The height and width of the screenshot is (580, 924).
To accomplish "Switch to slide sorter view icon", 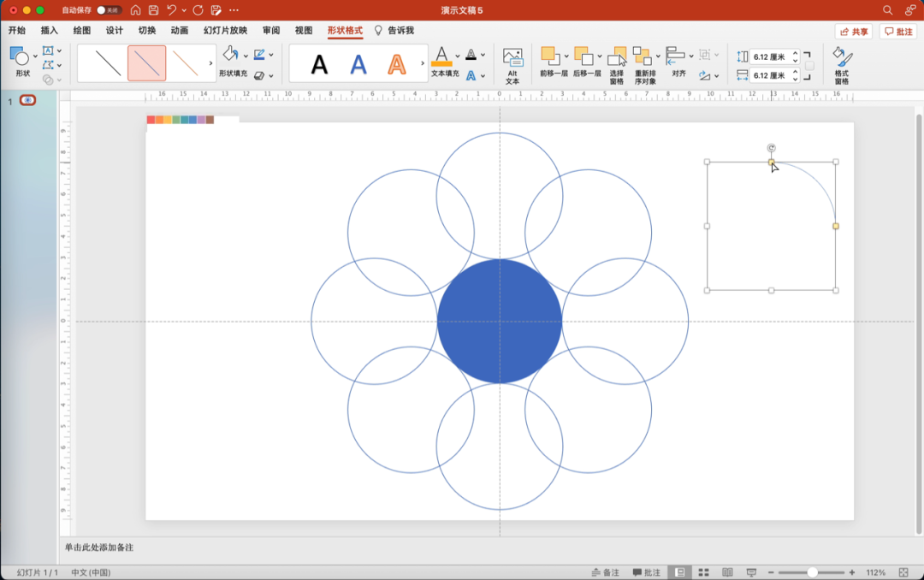I will pyautogui.click(x=703, y=572).
